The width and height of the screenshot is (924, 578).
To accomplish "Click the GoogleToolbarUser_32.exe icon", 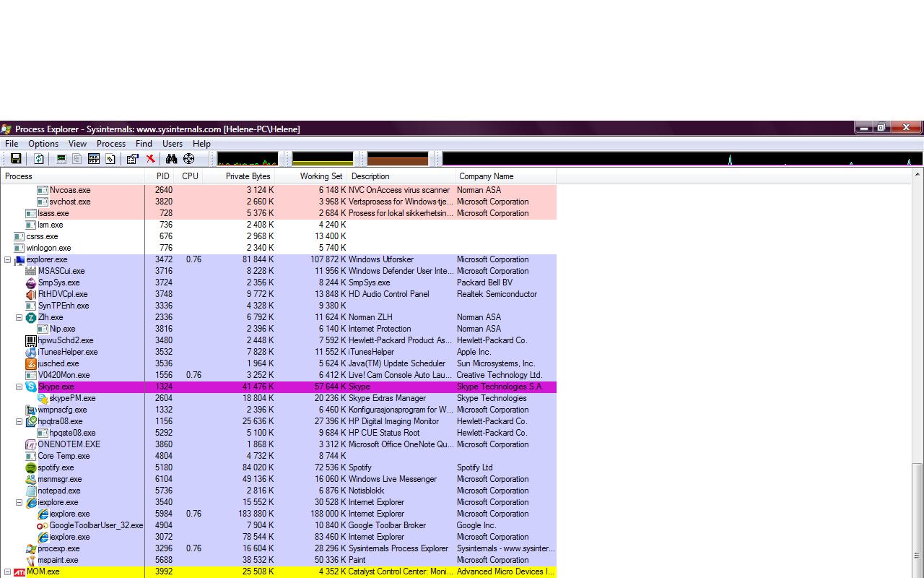I will [43, 525].
